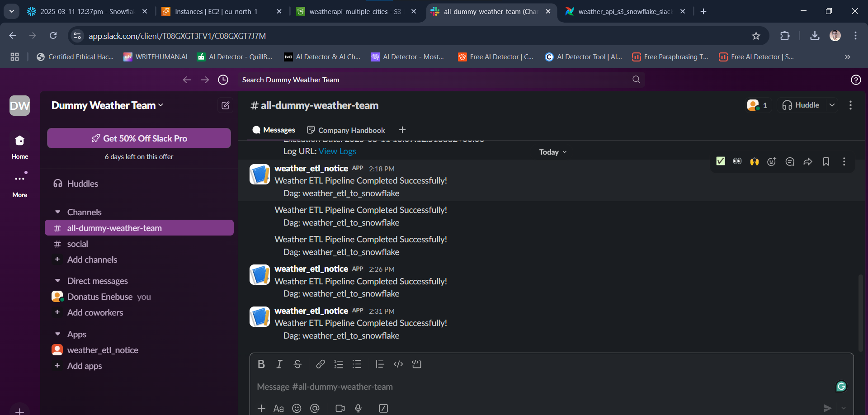
Task: Open the Home view in sidebar
Action: point(19,146)
